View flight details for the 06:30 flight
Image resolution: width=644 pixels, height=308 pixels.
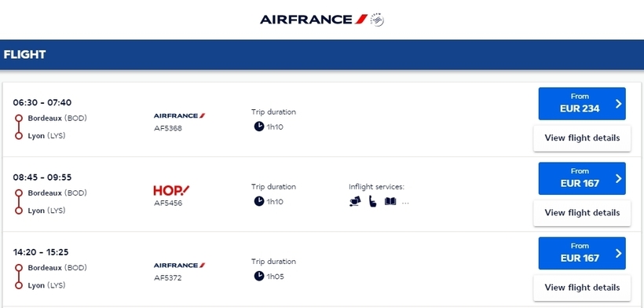pyautogui.click(x=582, y=138)
